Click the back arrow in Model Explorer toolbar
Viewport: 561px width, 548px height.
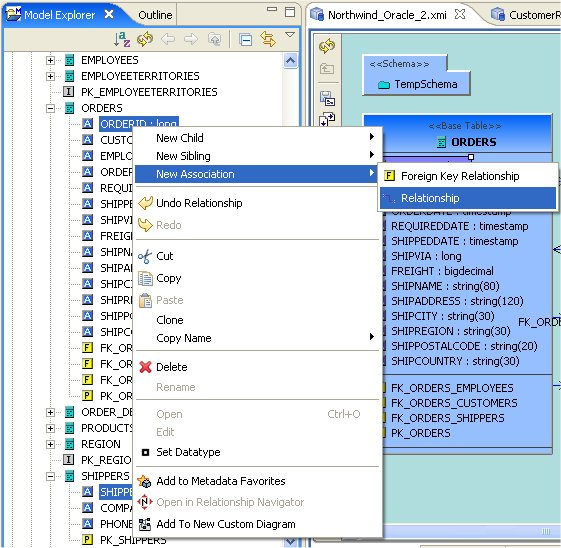[x=168, y=39]
